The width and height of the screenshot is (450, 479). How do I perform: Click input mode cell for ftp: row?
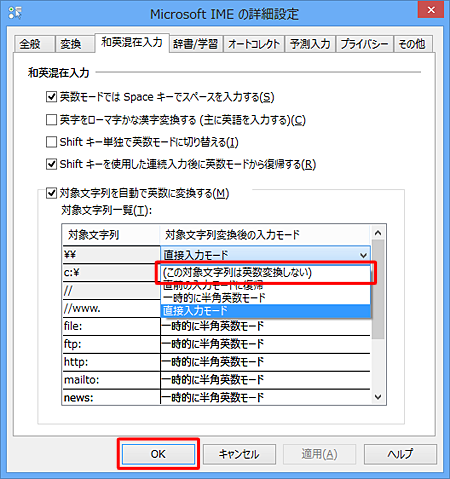click(265, 344)
